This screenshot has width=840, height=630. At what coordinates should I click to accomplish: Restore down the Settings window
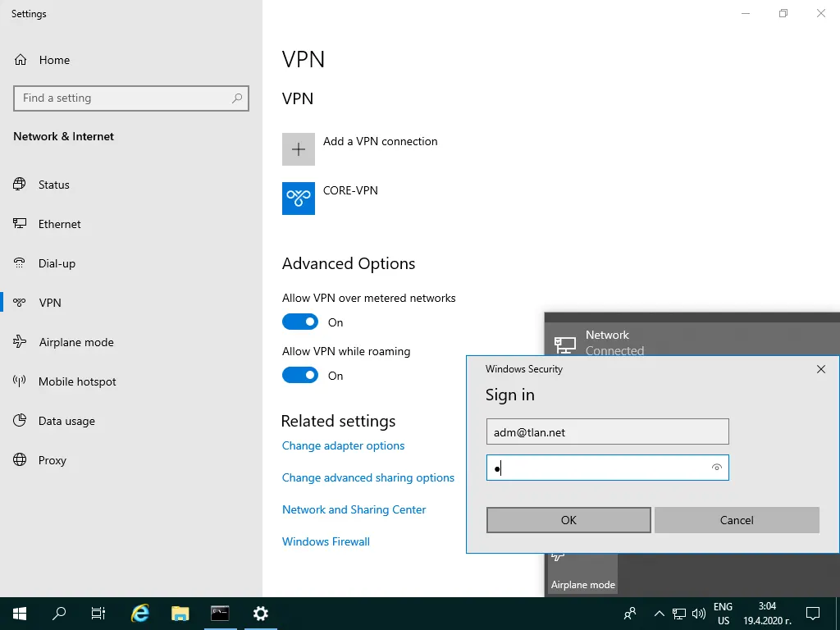click(x=783, y=13)
